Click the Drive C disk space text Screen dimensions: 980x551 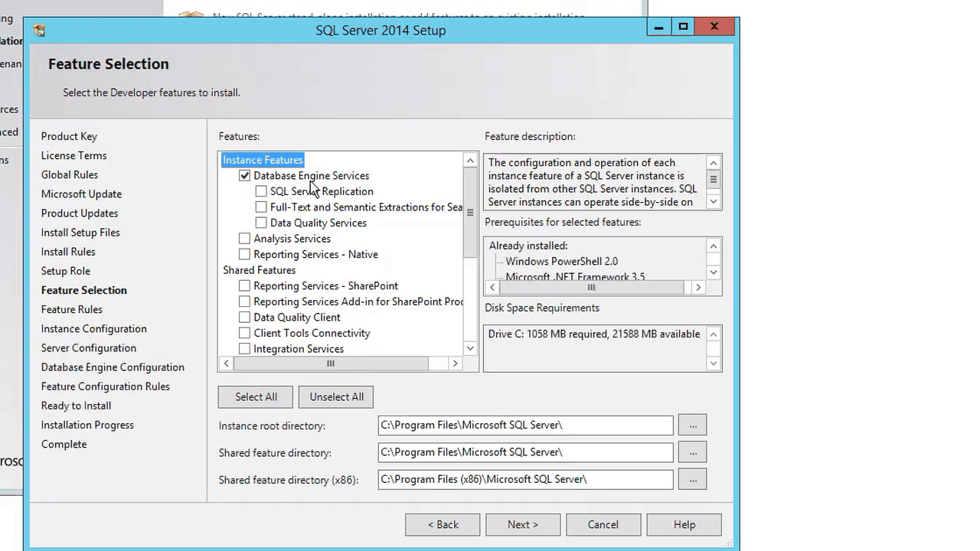pos(594,334)
